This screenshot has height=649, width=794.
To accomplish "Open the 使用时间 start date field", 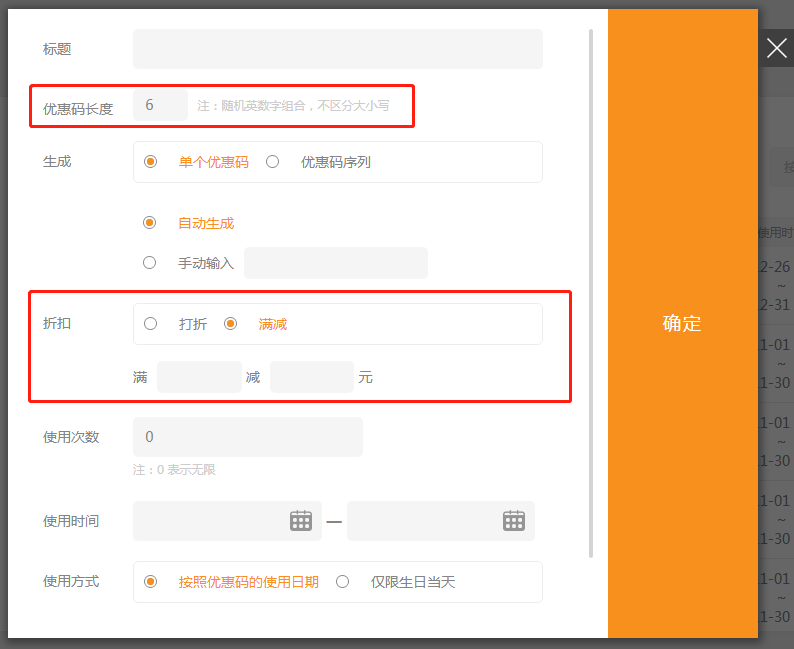I will tap(212, 520).
